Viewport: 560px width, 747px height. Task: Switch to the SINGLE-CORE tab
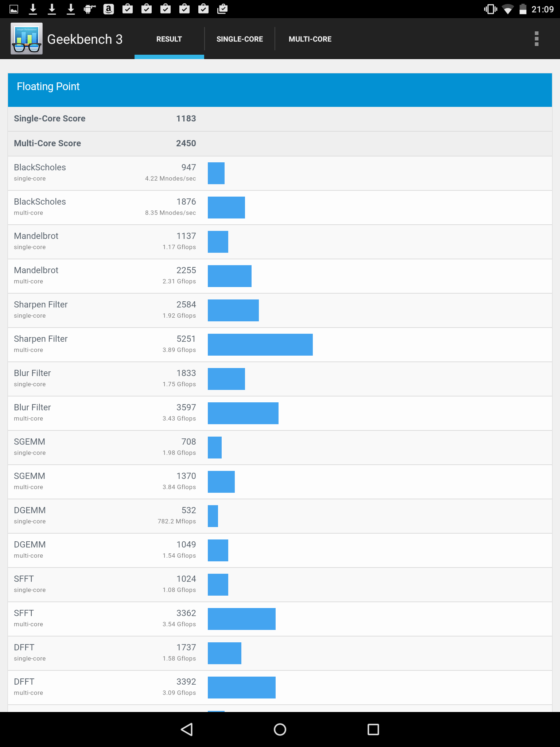(240, 39)
